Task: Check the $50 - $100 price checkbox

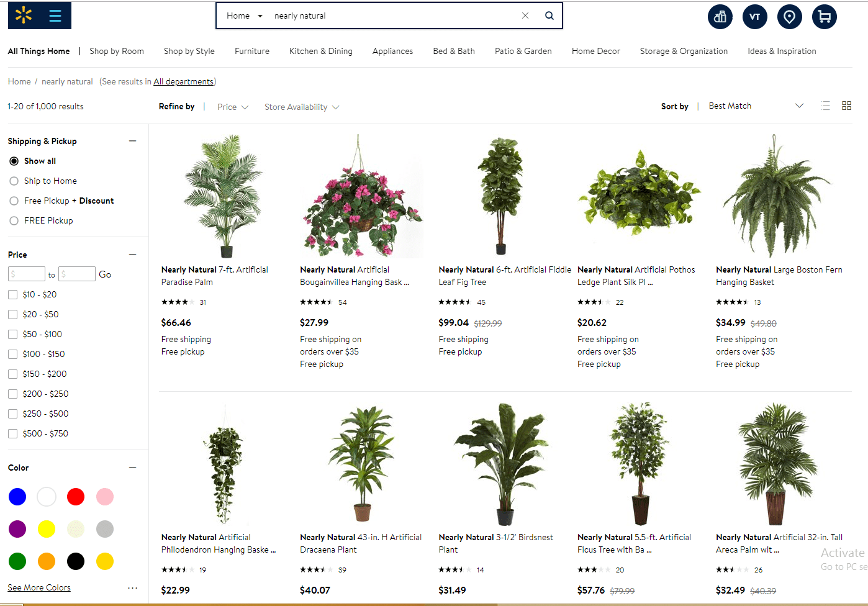Action: pyautogui.click(x=12, y=334)
